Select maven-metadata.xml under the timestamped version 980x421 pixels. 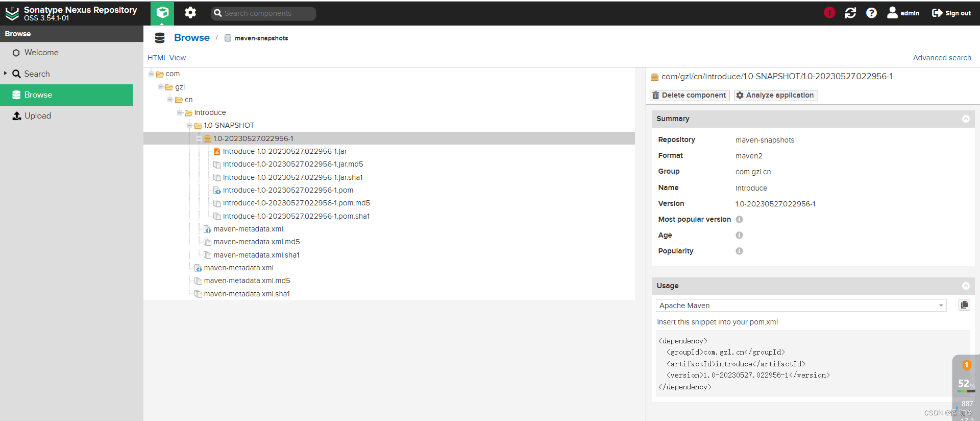(x=248, y=229)
